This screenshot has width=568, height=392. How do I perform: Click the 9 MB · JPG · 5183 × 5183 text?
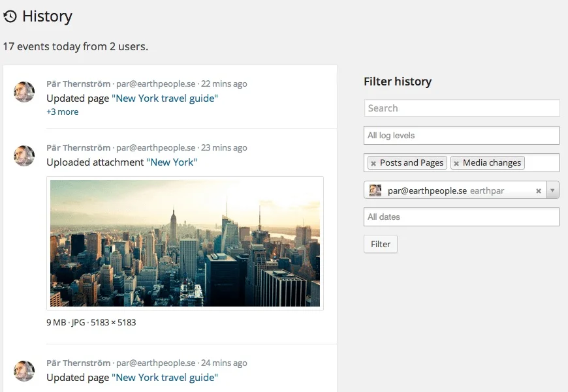click(x=91, y=322)
